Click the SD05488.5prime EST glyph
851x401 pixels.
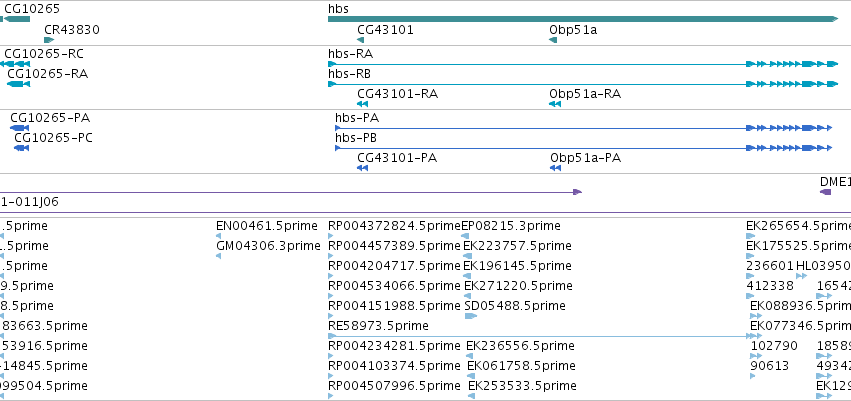471,316
